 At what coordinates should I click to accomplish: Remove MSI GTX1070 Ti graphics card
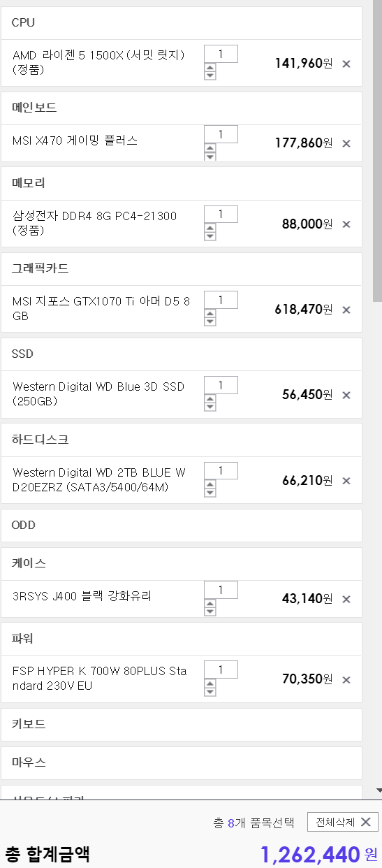pos(346,309)
